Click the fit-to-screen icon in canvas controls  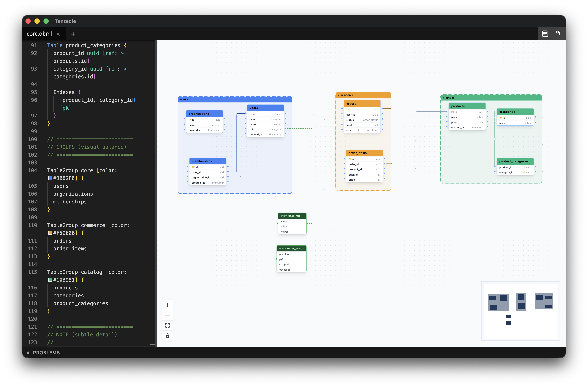pyautogui.click(x=167, y=325)
